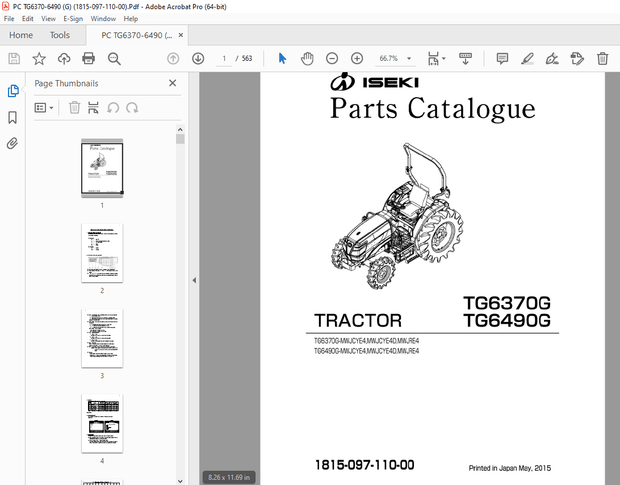Screen dimensions: 620x485
Task: Click the 8.26 x 11.69 in page size label
Action: coord(229,477)
